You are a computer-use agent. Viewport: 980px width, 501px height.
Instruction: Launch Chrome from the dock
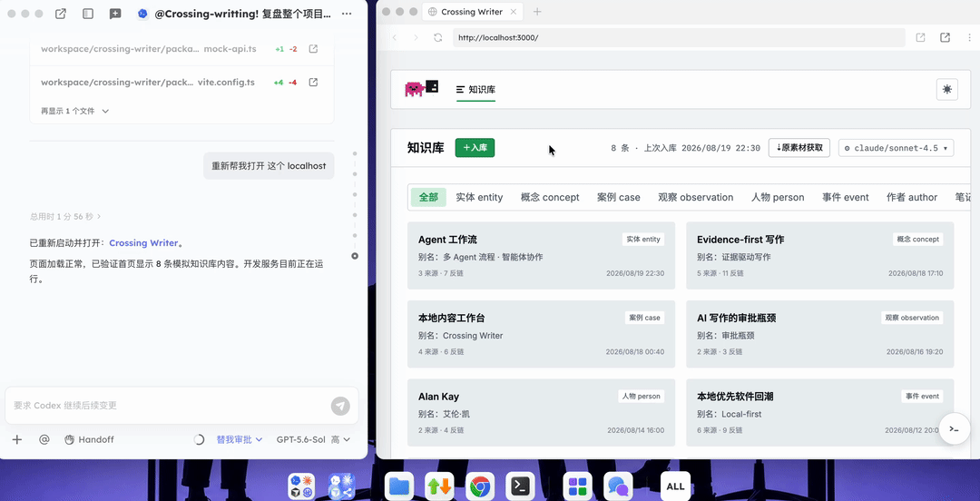pyautogui.click(x=480, y=486)
